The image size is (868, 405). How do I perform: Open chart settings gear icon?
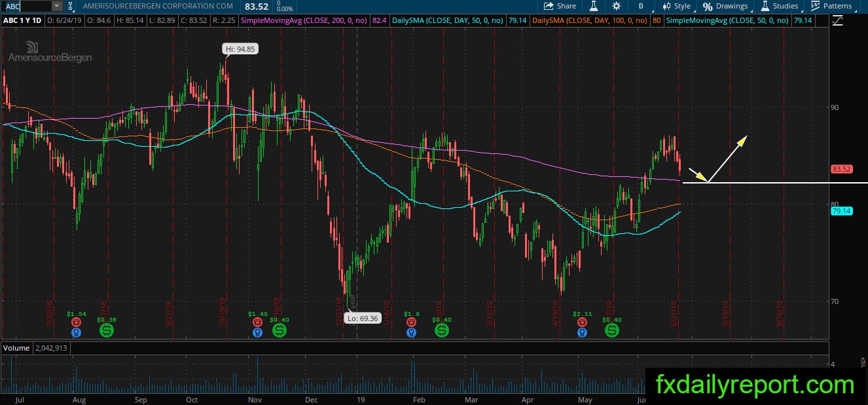[x=617, y=6]
